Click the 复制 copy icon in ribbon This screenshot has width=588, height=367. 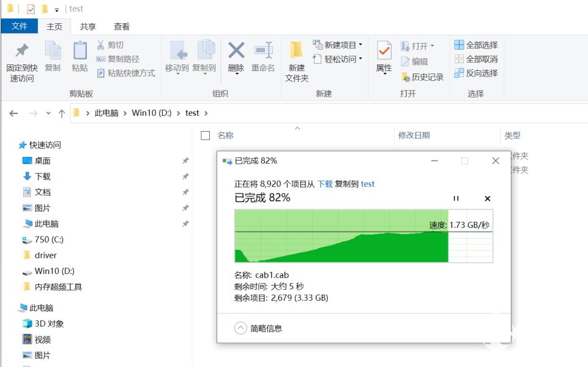pos(53,51)
